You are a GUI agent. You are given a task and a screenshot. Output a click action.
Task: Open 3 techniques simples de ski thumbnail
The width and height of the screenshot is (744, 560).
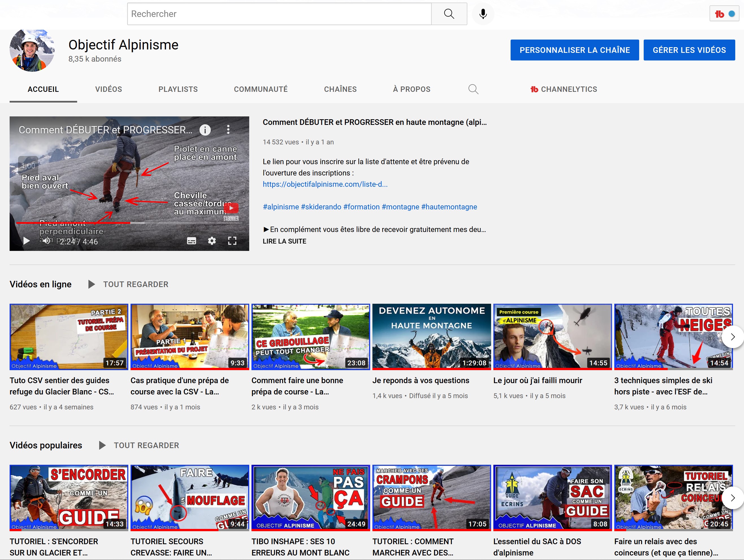point(673,337)
